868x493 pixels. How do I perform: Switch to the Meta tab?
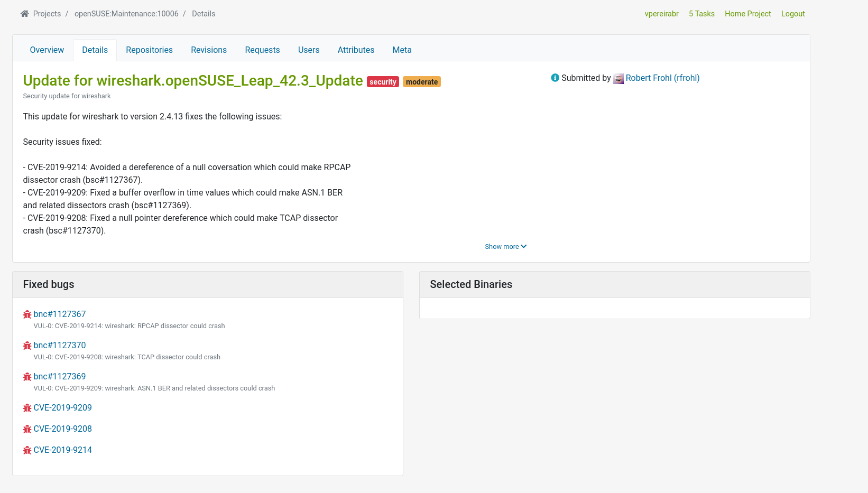402,50
